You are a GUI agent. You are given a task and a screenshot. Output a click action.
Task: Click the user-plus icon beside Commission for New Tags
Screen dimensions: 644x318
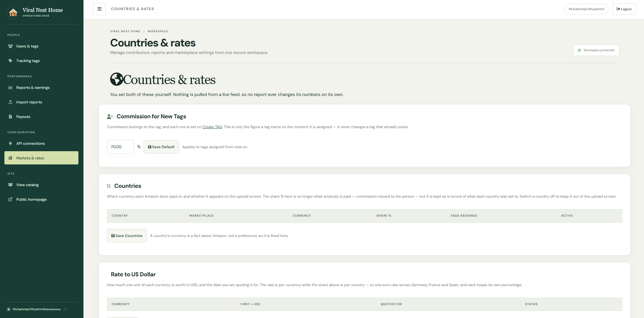[x=110, y=117]
